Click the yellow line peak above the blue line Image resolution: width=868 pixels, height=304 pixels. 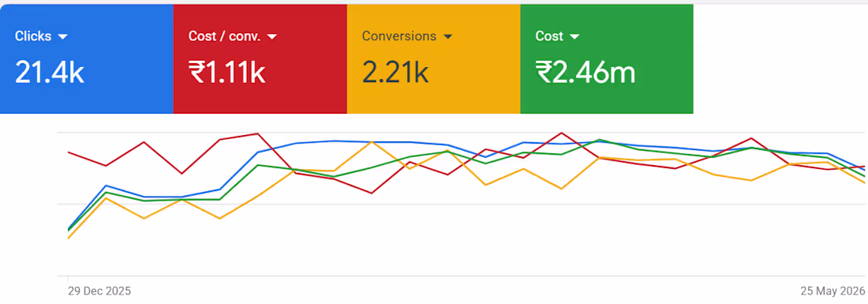(x=372, y=142)
